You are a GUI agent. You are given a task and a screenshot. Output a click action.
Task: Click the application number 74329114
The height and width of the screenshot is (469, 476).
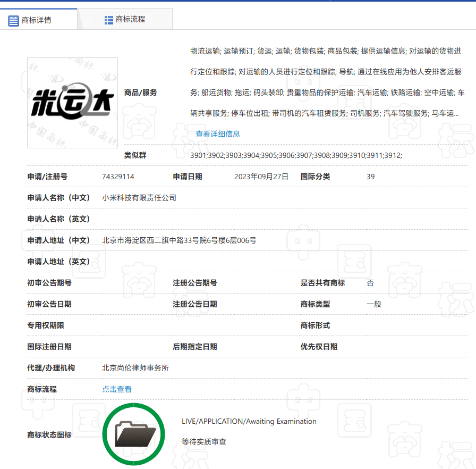click(118, 177)
